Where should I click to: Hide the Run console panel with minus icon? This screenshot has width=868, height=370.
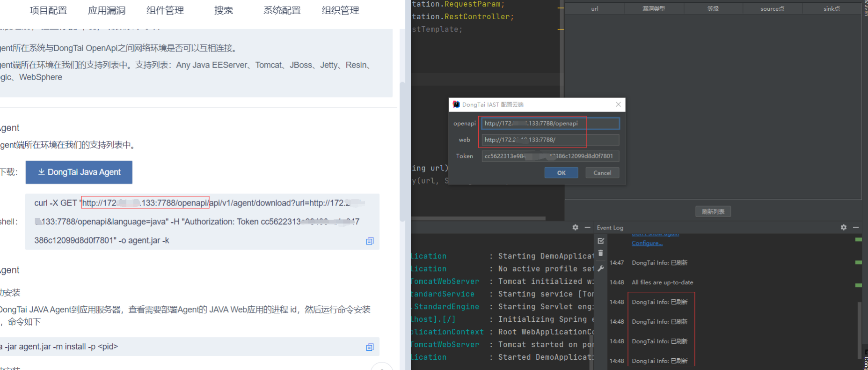tap(588, 227)
